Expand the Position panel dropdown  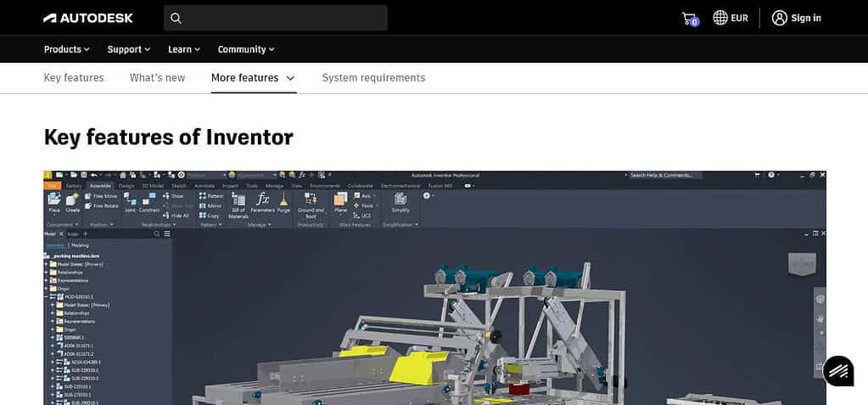[102, 224]
